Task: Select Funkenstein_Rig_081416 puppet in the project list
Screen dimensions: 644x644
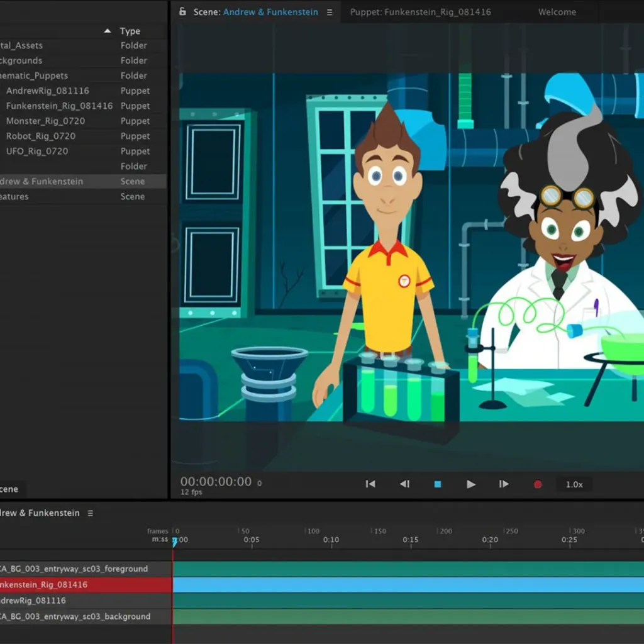Action: pos(83,106)
